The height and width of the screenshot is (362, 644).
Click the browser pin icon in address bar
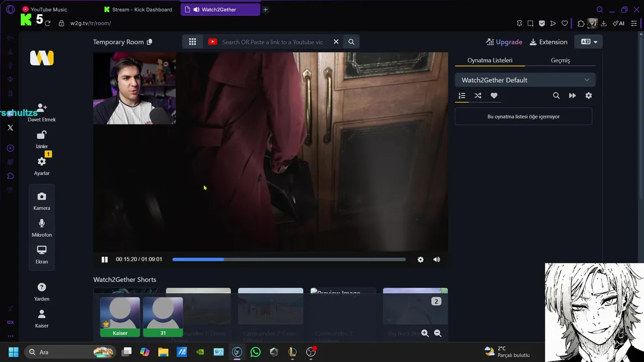tap(519, 23)
